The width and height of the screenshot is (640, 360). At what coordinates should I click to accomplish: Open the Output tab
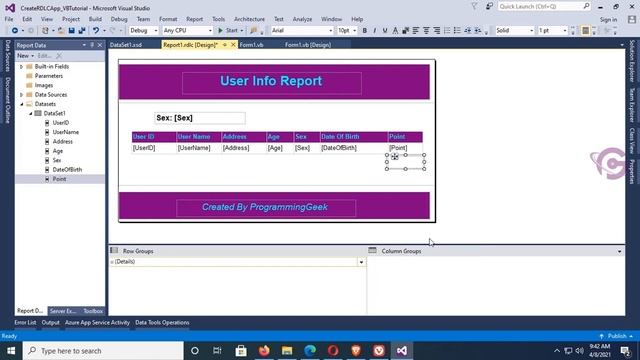[x=51, y=322]
